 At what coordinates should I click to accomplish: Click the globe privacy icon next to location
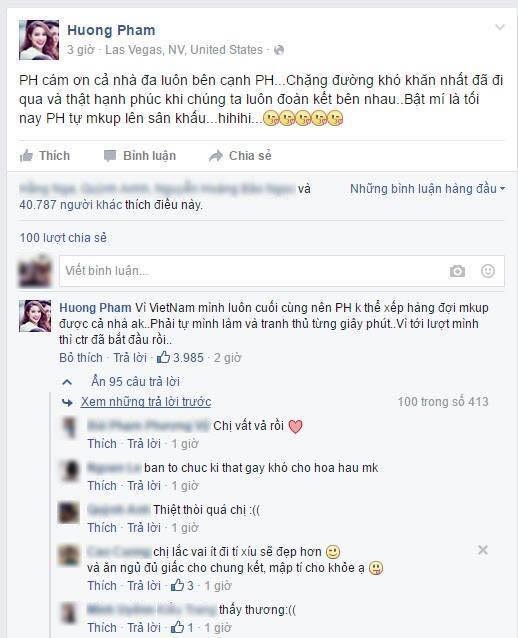(279, 50)
